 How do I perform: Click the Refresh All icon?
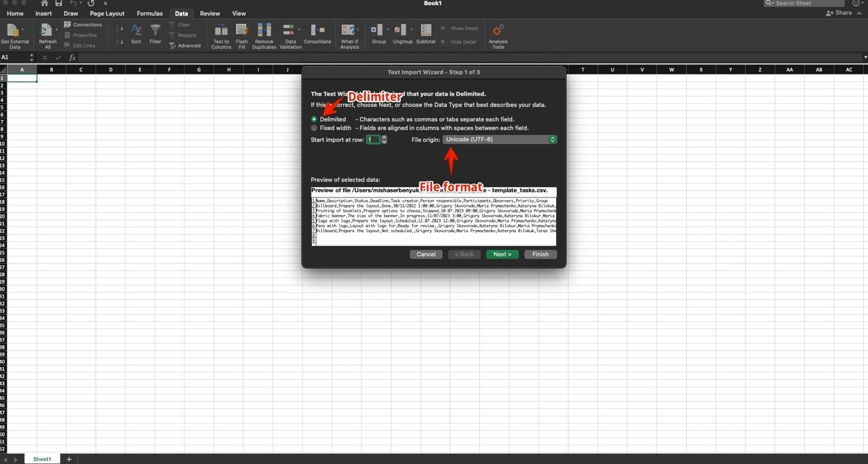[x=47, y=31]
